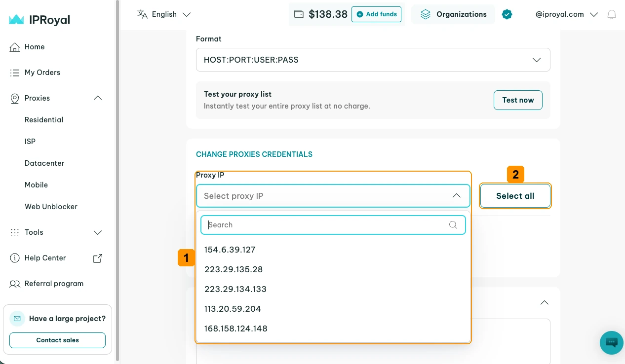Open Mobile proxies
The image size is (625, 364).
click(36, 185)
